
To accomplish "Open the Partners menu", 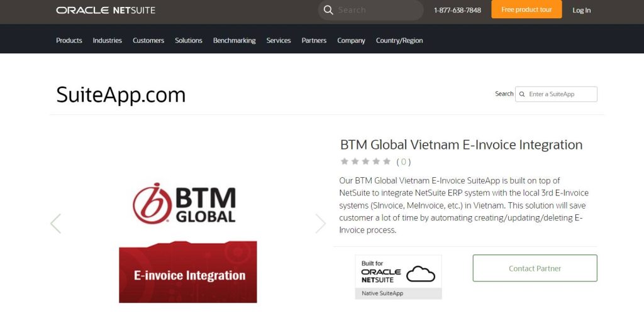I will click(314, 40).
